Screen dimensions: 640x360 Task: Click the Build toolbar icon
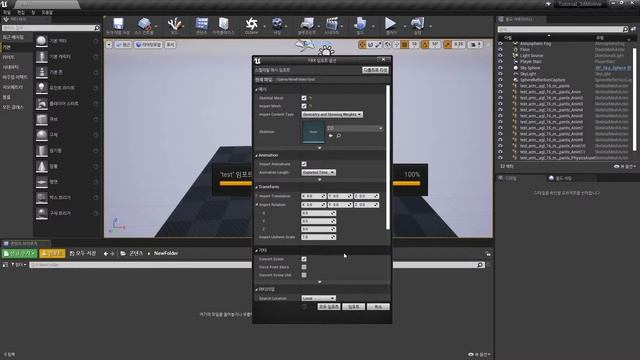pyautogui.click(x=360, y=24)
